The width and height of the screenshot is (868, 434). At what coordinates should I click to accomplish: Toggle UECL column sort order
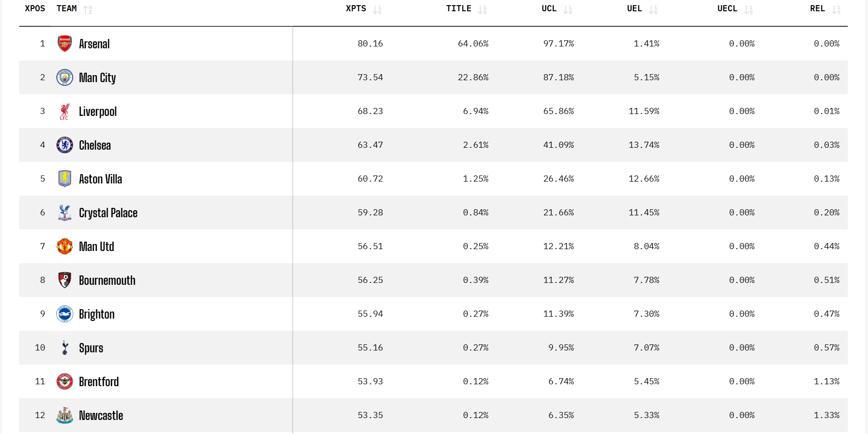pyautogui.click(x=748, y=9)
